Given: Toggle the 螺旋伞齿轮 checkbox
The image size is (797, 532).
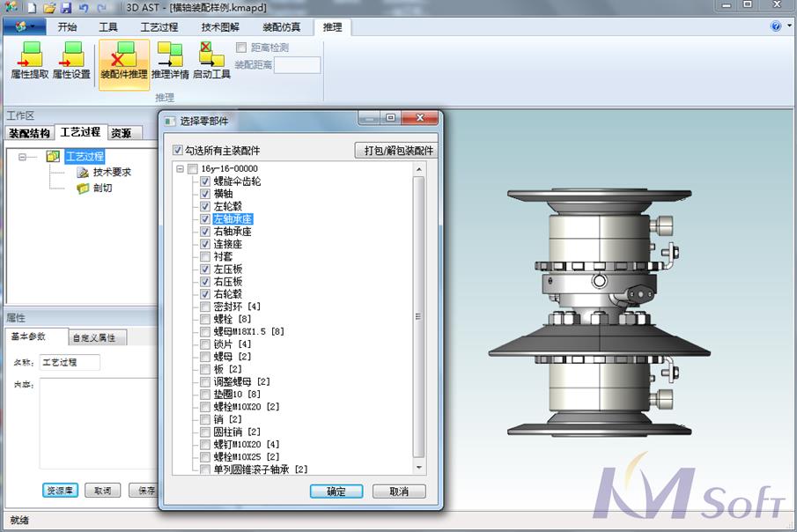Looking at the screenshot, I should [x=205, y=181].
